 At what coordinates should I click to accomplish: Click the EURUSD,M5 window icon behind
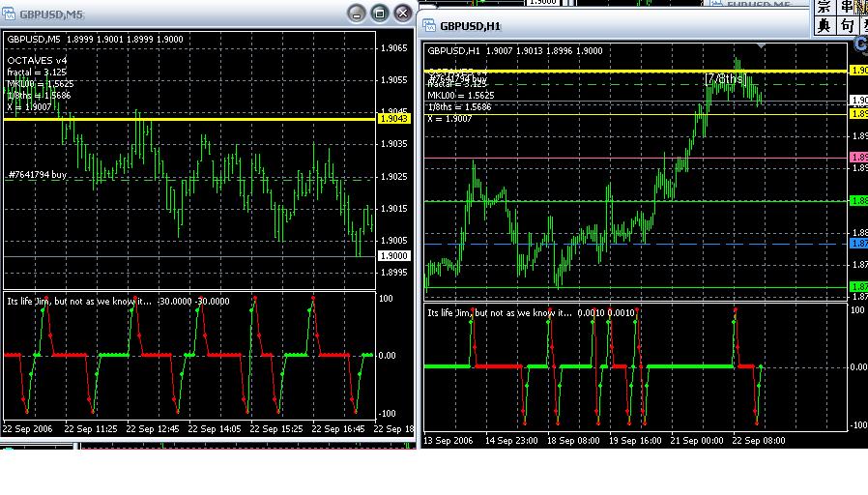716,4
